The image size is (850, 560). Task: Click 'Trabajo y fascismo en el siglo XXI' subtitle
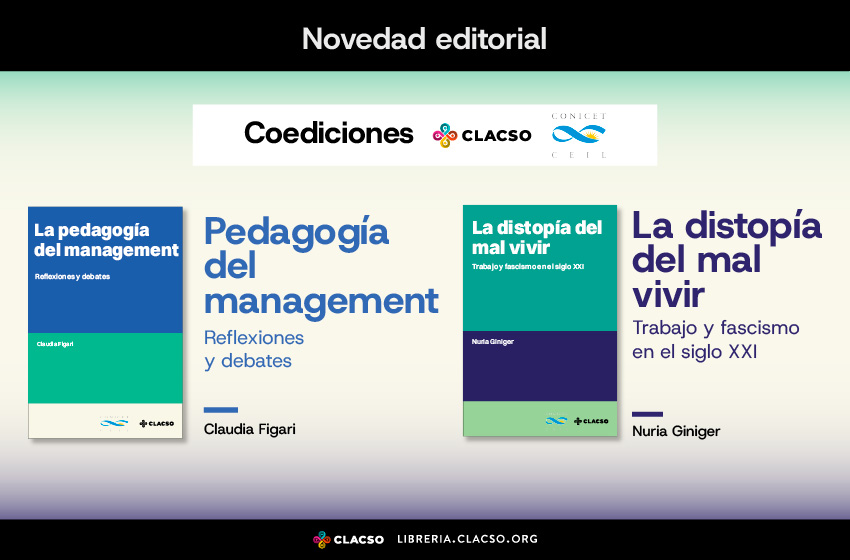point(716,340)
